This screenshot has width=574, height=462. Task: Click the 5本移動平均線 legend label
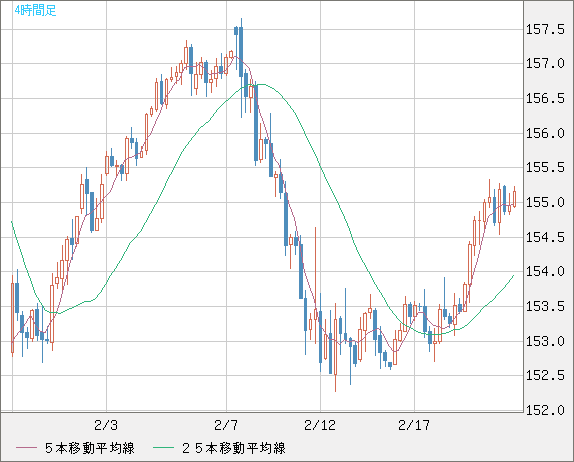tap(90, 448)
